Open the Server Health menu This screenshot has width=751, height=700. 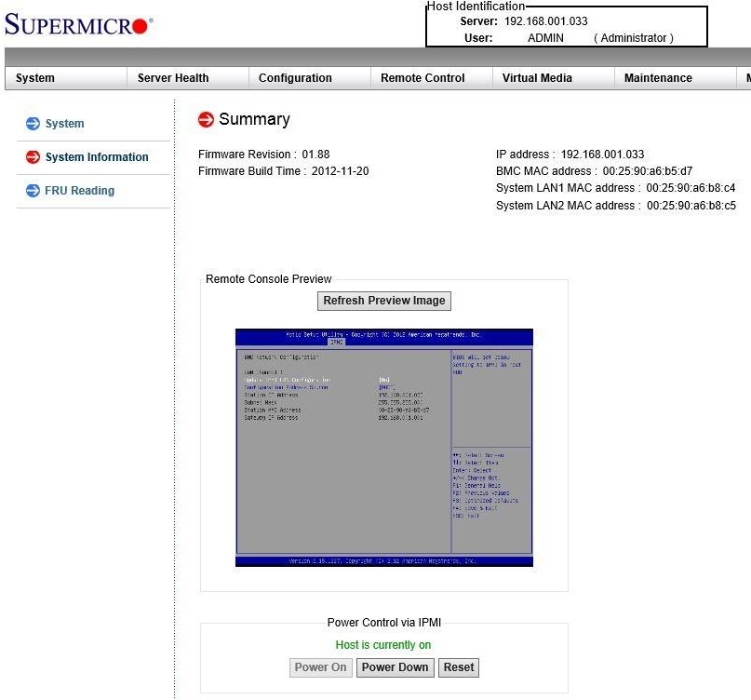[x=188, y=78]
